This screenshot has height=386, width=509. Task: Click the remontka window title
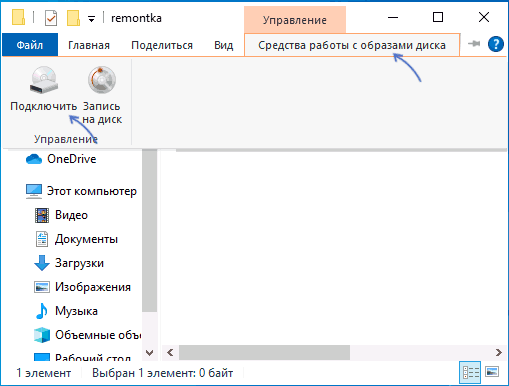[136, 18]
